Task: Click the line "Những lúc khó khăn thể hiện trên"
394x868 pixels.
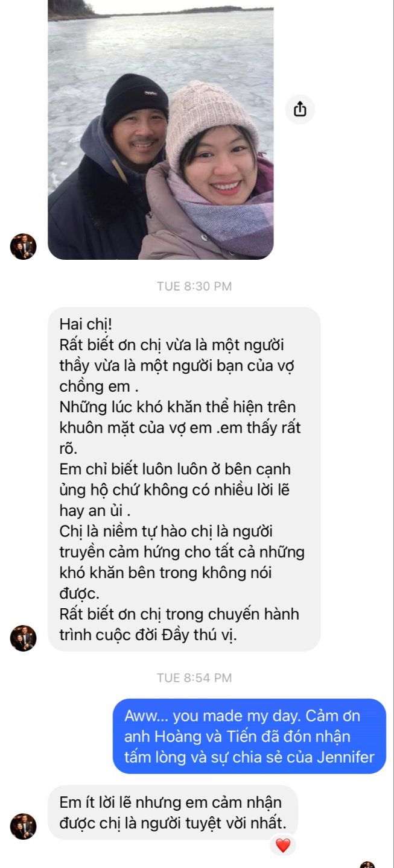Action: pyautogui.click(x=177, y=407)
